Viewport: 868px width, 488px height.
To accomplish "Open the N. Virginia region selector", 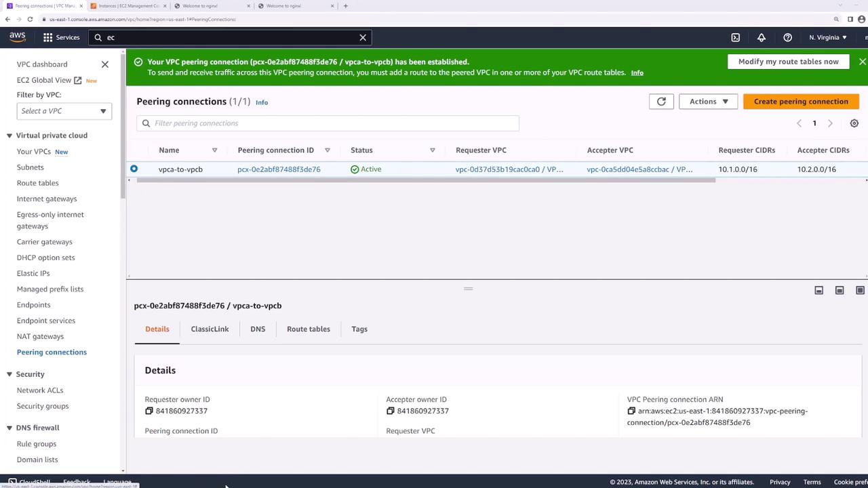I will coord(828,37).
